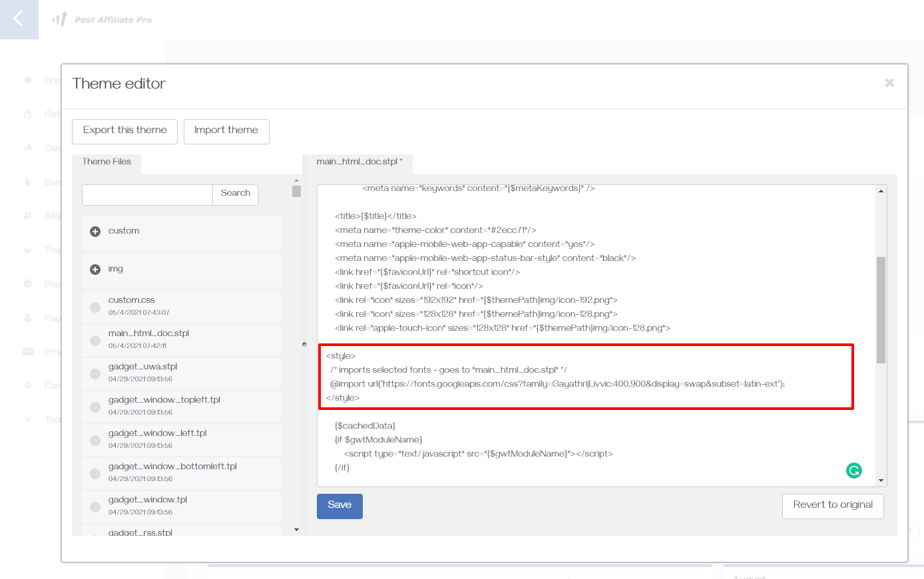Click the gear Configuration icon in sidebar
The height and width of the screenshot is (579, 924).
tap(28, 385)
